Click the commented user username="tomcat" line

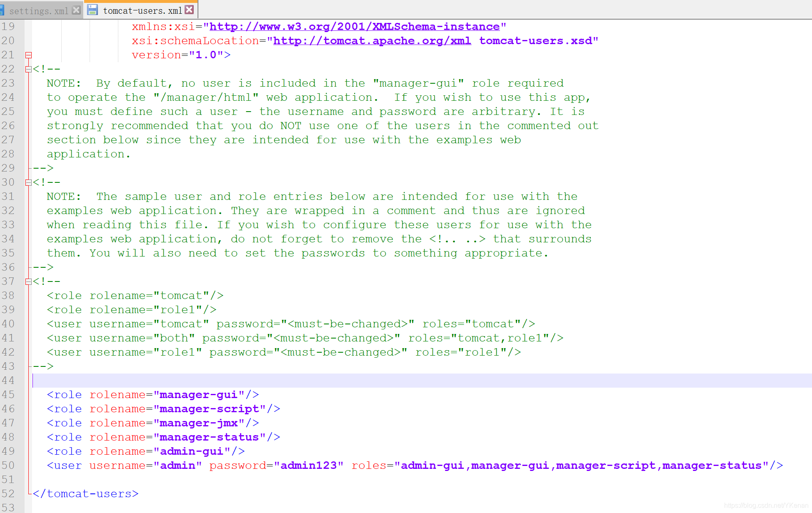291,324
